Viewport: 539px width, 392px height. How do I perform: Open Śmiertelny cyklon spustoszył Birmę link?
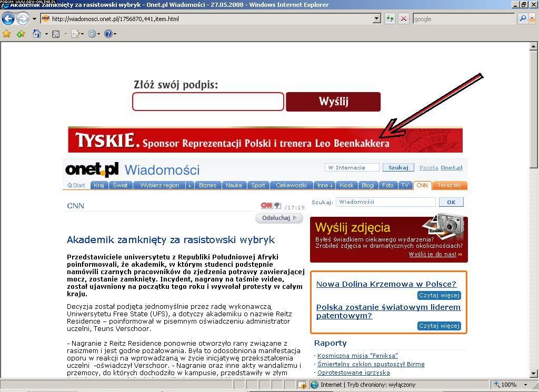[x=371, y=364]
